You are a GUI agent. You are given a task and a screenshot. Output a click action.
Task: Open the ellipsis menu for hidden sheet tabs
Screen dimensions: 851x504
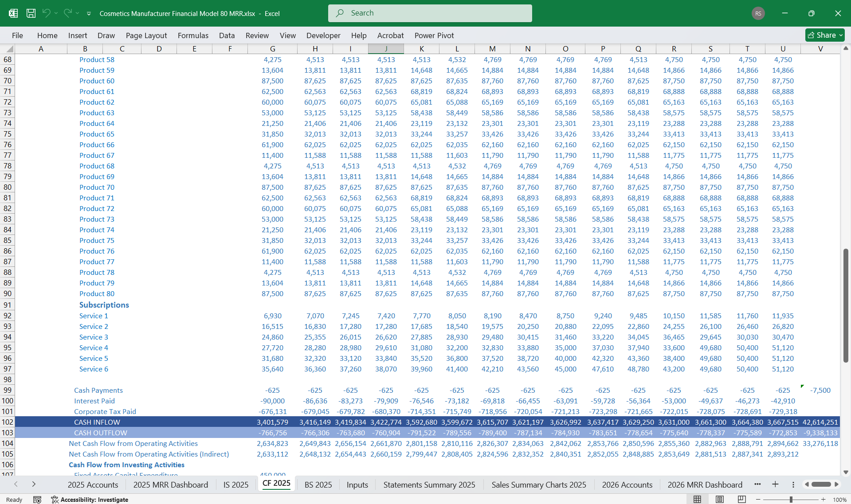(x=758, y=484)
